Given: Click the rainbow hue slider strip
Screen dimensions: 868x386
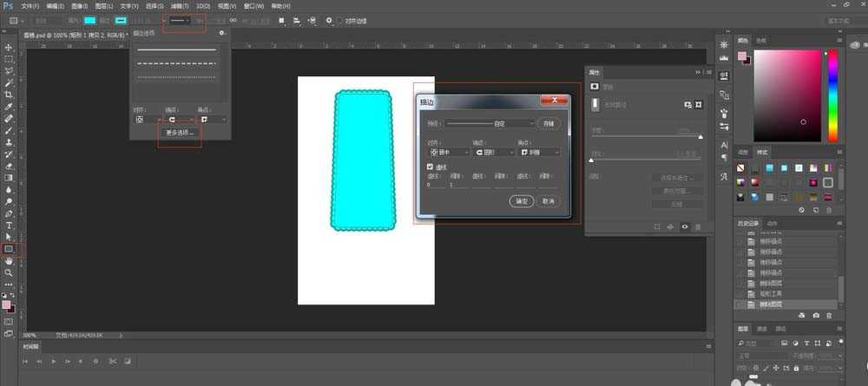Looking at the screenshot, I should pyautogui.click(x=832, y=95).
